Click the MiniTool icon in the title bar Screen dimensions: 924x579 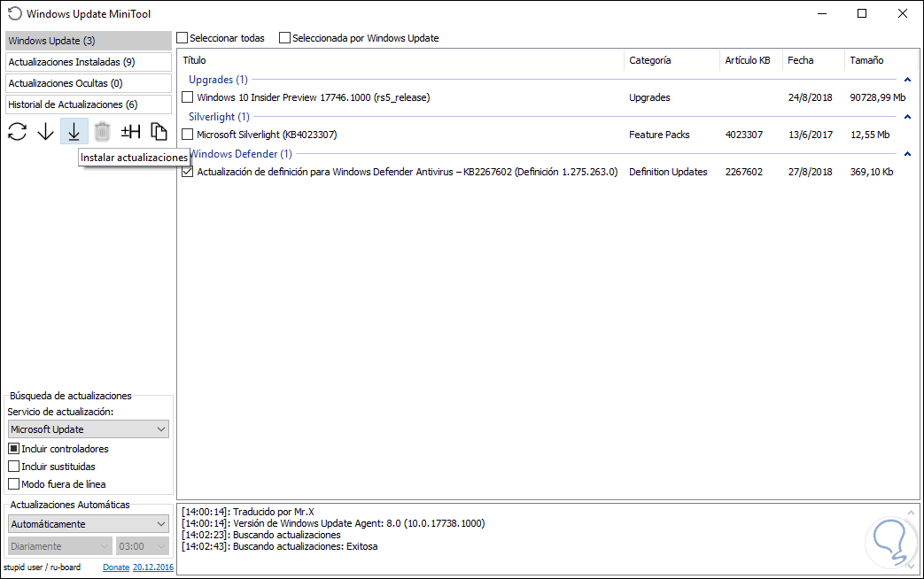(15, 13)
